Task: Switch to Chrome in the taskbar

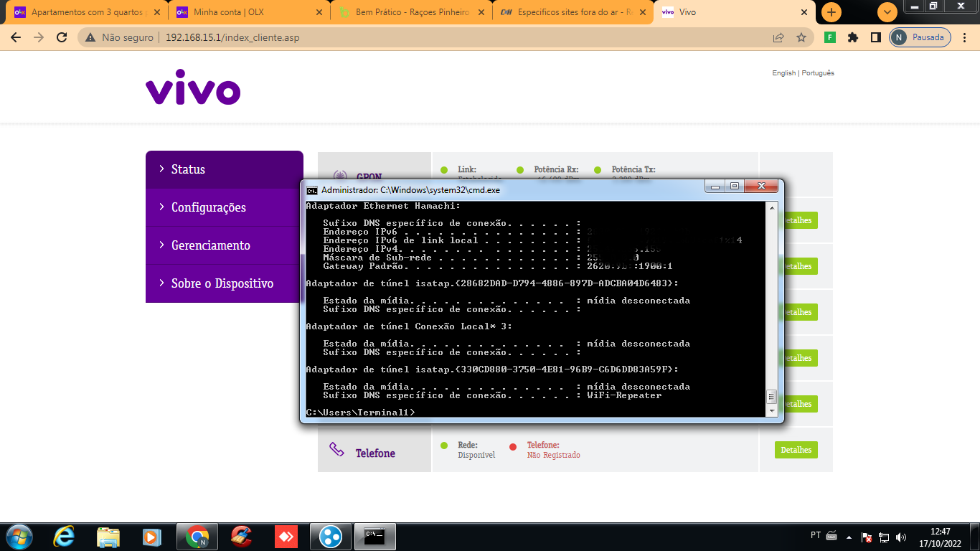Action: 197,537
